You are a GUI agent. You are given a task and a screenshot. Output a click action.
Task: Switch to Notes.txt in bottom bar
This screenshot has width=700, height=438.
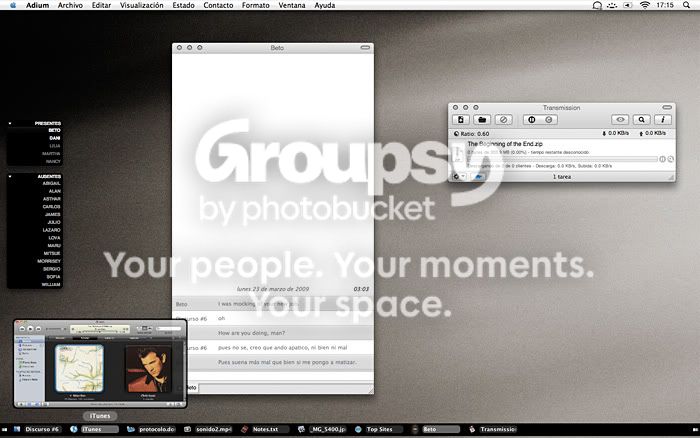tap(265, 429)
